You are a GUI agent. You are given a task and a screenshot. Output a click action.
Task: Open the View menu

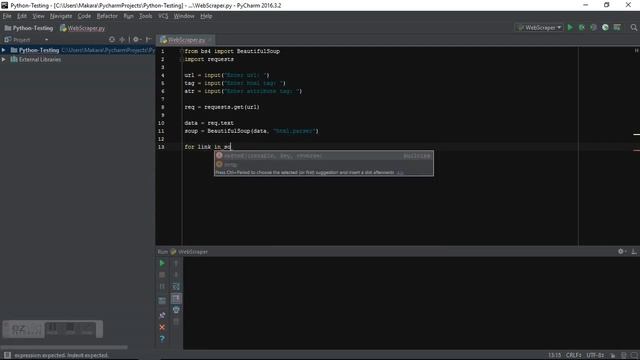38,16
